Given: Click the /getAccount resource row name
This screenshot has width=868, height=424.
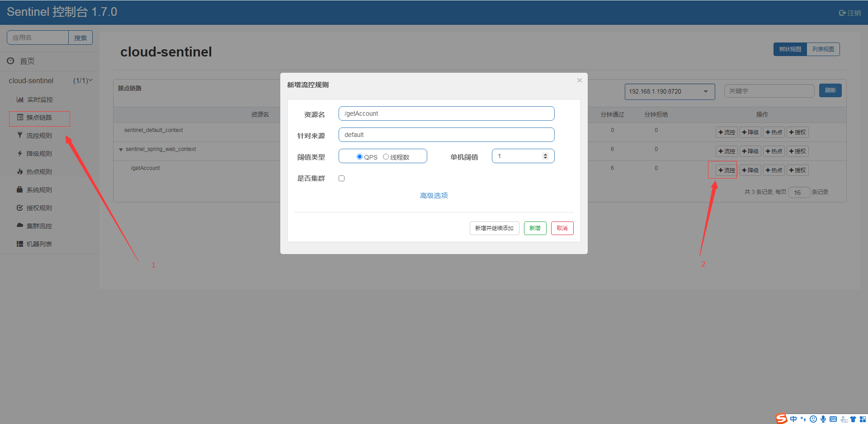Looking at the screenshot, I should tap(145, 168).
